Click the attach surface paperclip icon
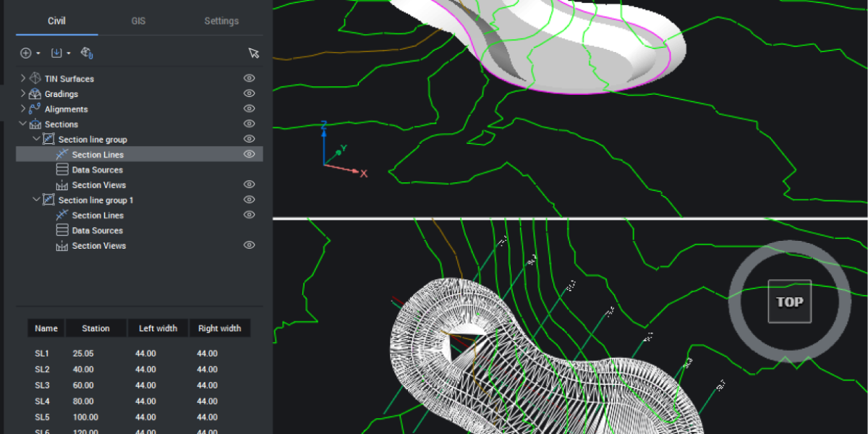The width and height of the screenshot is (868, 434). coord(88,53)
